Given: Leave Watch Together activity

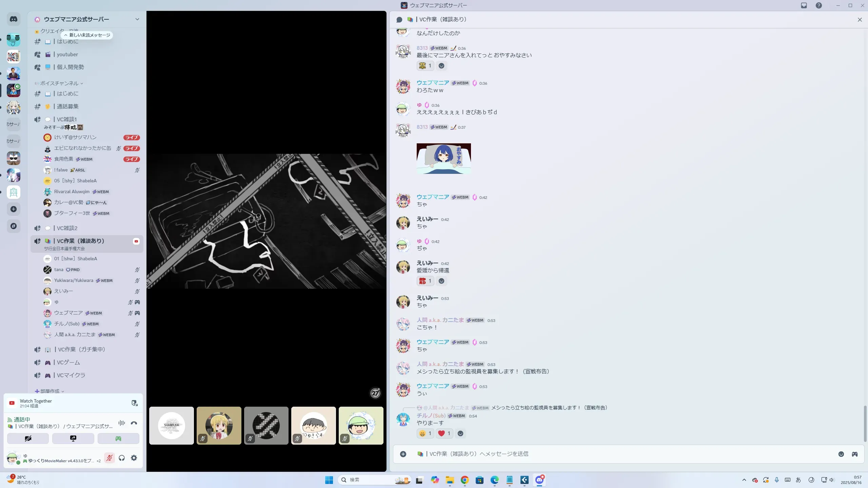Looking at the screenshot, I should [x=135, y=403].
